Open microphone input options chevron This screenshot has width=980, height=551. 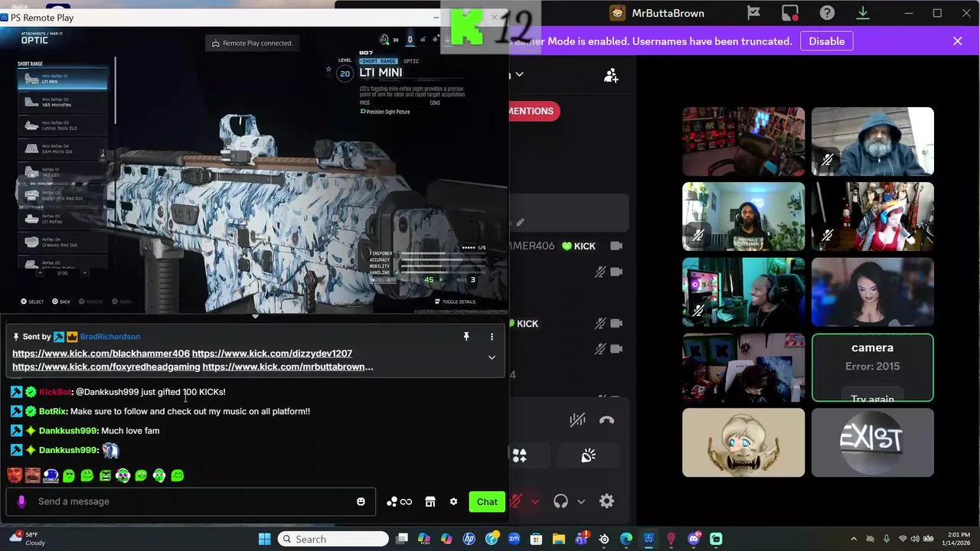click(x=535, y=502)
